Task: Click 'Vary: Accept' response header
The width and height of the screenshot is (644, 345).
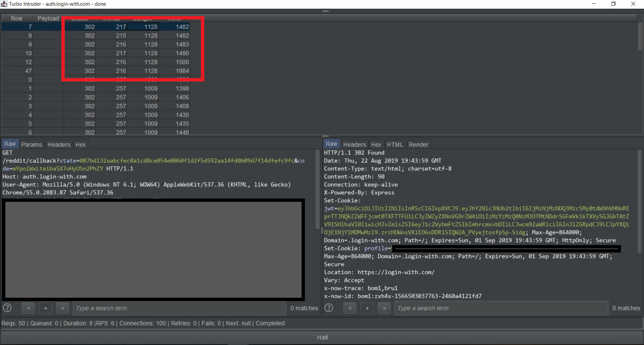Action: 344,280
